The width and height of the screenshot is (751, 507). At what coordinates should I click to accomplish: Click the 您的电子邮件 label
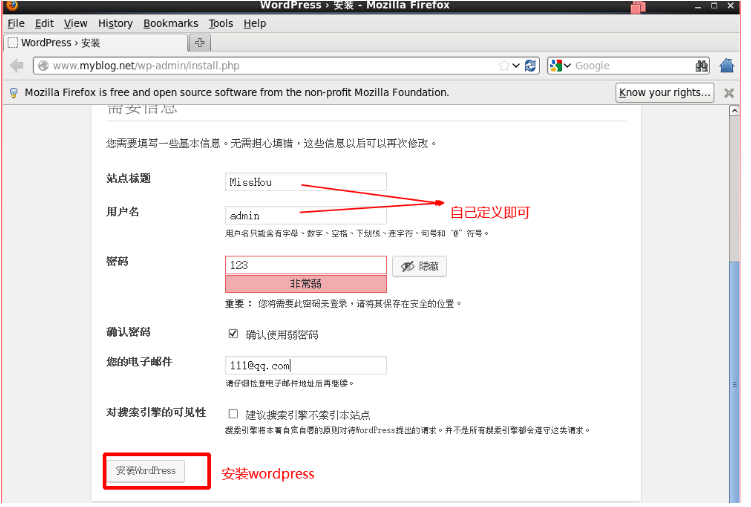point(139,361)
